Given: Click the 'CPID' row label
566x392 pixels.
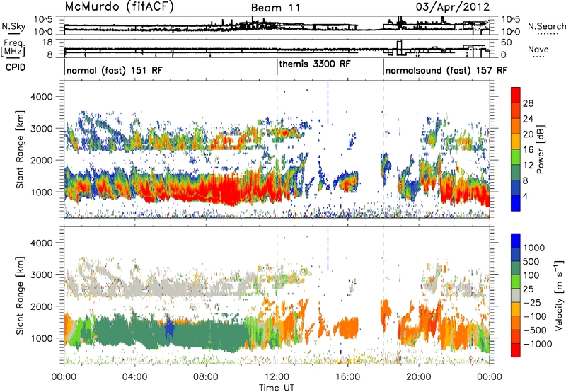Looking at the screenshot, I should pos(16,67).
